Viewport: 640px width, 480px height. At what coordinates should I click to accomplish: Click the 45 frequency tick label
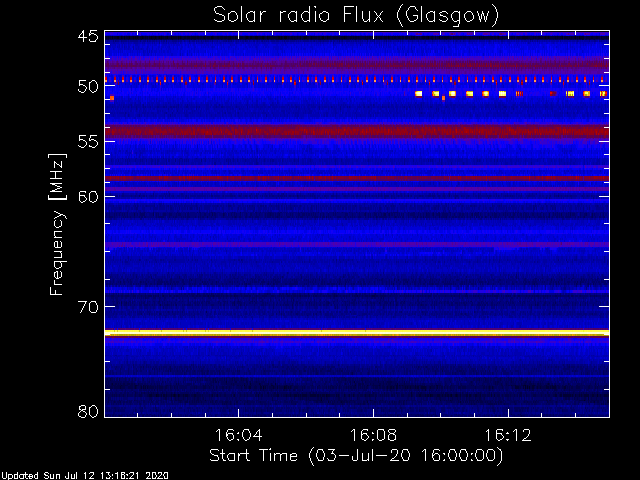pyautogui.click(x=88, y=36)
